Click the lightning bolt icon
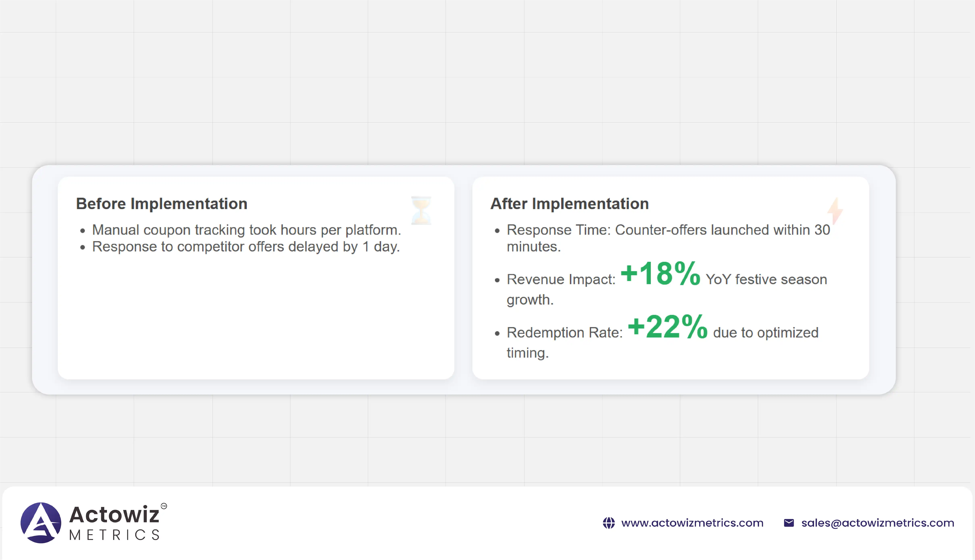The image size is (975, 560). pyautogui.click(x=835, y=211)
